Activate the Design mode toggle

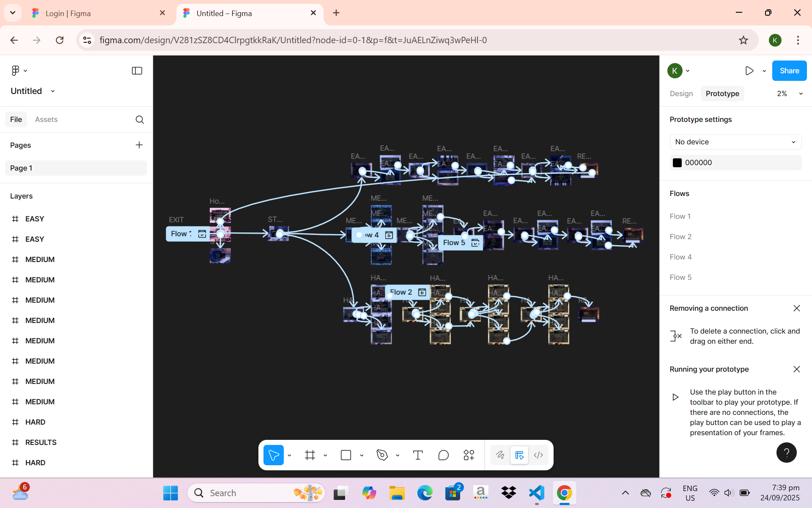[x=519, y=455]
